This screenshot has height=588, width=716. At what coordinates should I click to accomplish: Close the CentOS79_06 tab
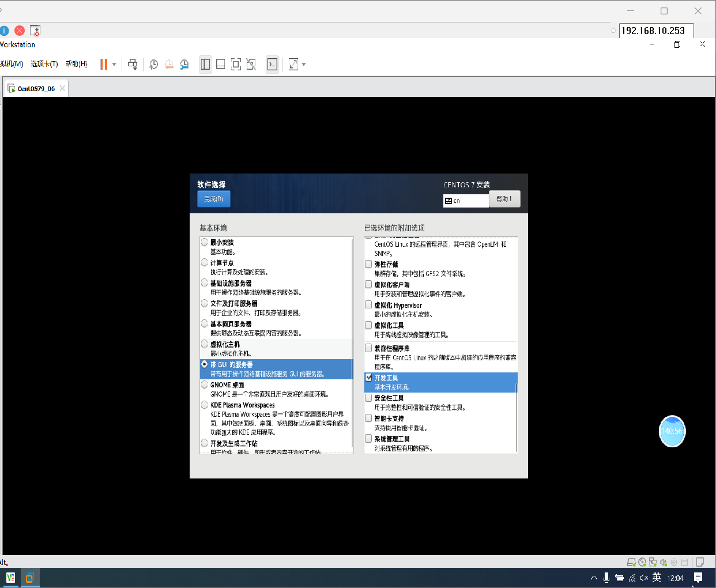point(63,88)
